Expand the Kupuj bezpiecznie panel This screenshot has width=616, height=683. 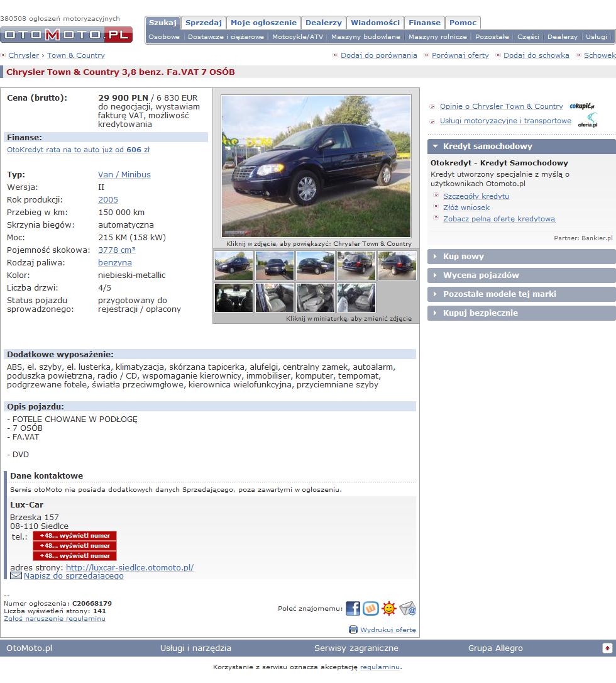tap(522, 313)
